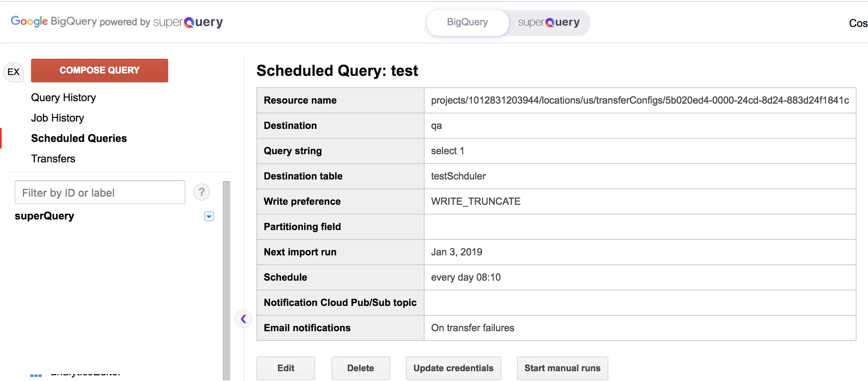Click Update credentials button
The image size is (868, 381).
[x=453, y=368]
